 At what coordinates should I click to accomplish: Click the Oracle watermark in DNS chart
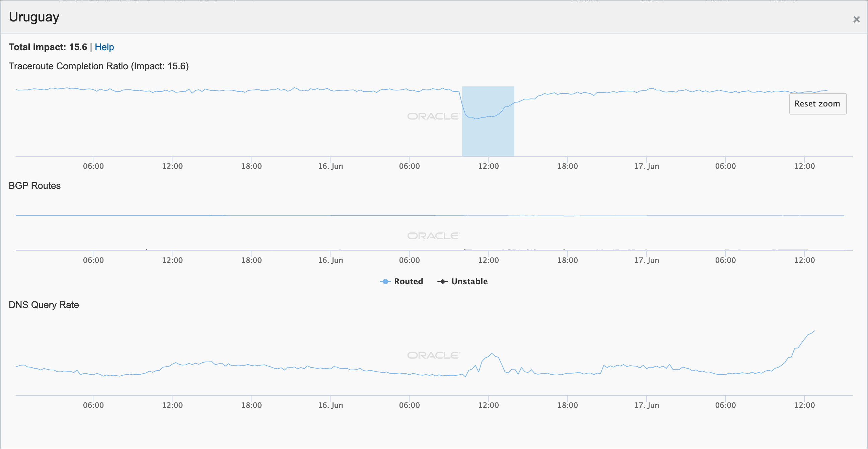tap(433, 355)
